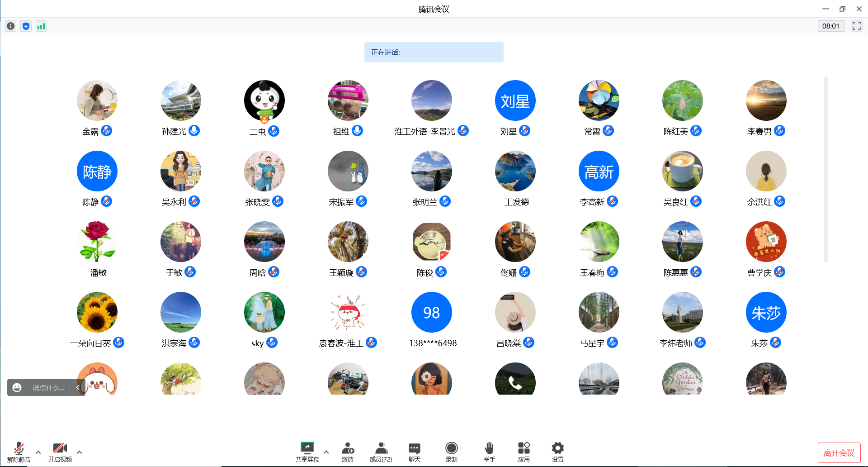Open the Apps (应用) icon
Viewport: 868px width, 467px height.
tap(524, 451)
